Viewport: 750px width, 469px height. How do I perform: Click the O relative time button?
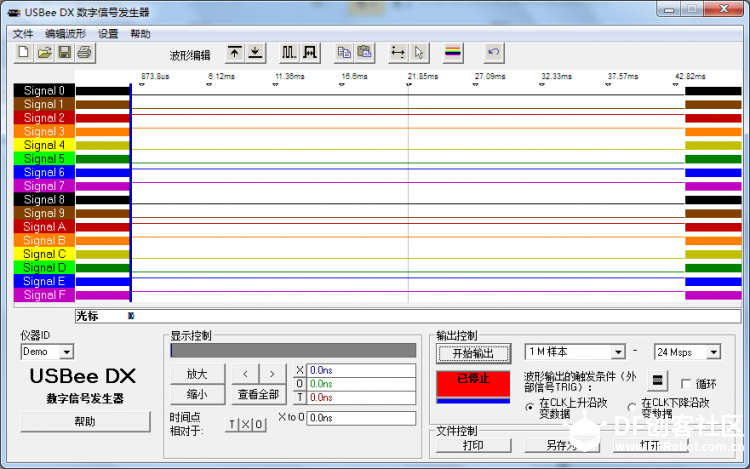[259, 424]
